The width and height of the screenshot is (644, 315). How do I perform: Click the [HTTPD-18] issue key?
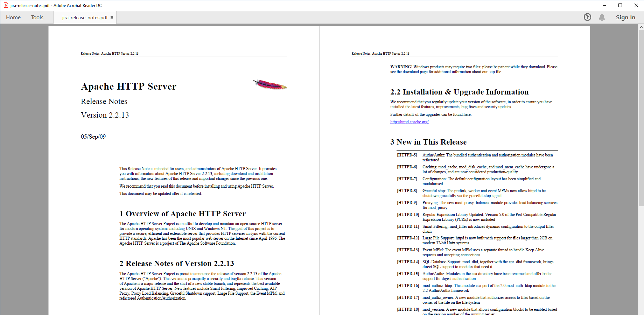[408, 309]
